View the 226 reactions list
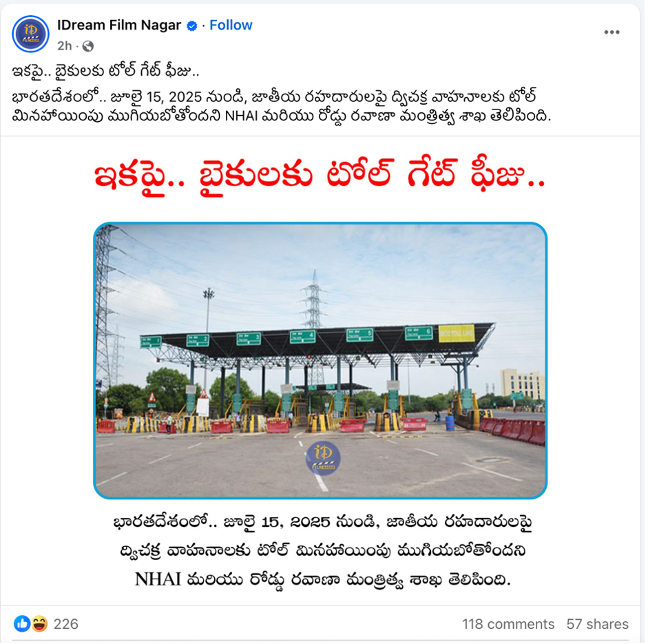Screen dimensions: 648x644 pyautogui.click(x=65, y=624)
